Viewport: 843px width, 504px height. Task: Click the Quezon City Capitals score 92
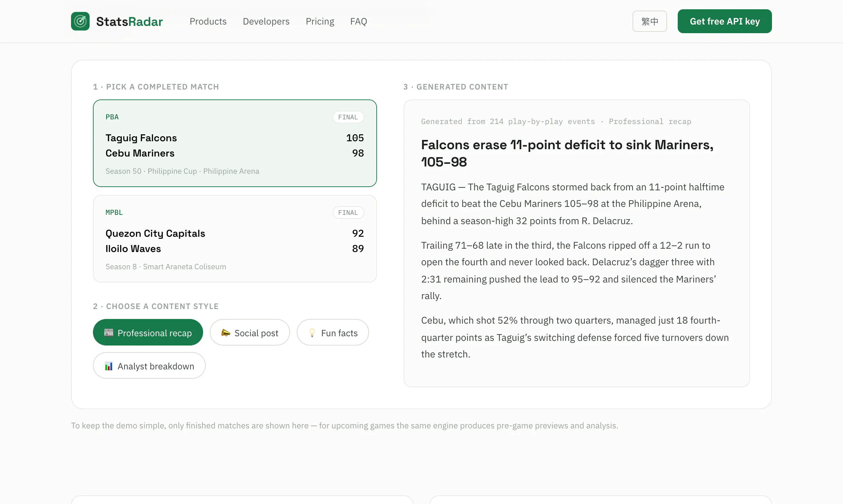358,233
